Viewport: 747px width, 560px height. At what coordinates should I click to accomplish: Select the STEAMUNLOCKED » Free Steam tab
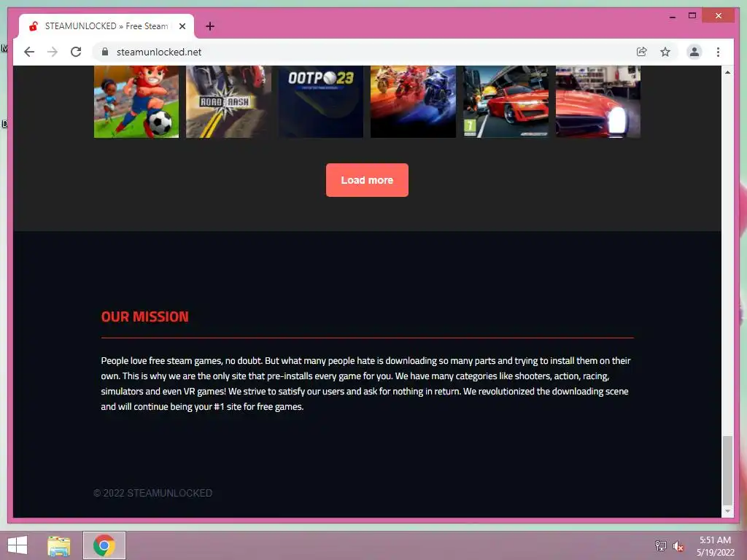(106, 26)
